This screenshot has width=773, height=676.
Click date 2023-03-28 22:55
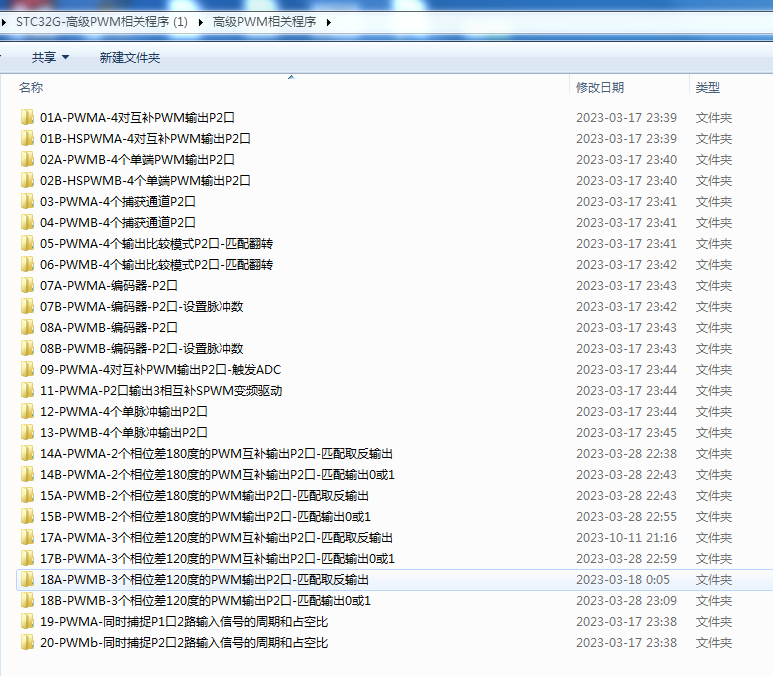627,517
